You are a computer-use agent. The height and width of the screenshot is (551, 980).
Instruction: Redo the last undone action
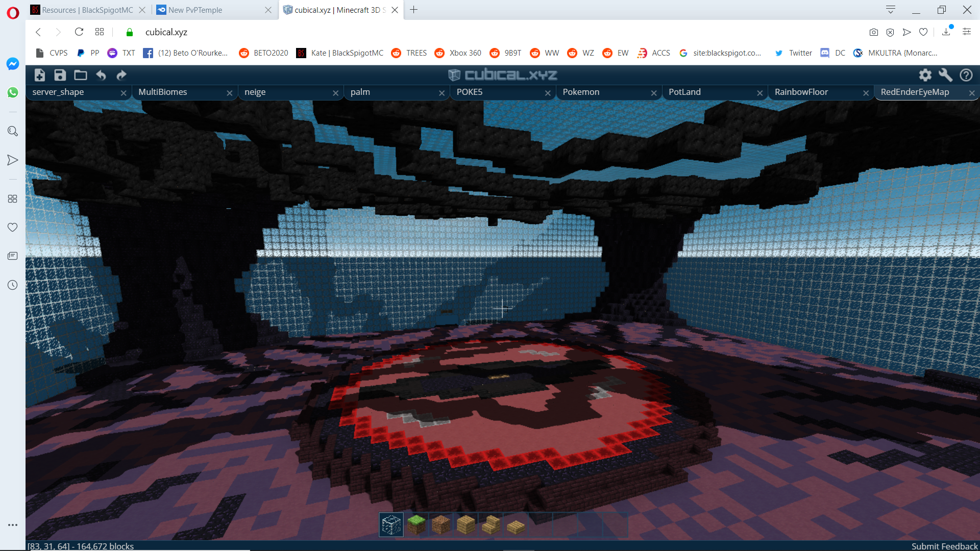[121, 75]
